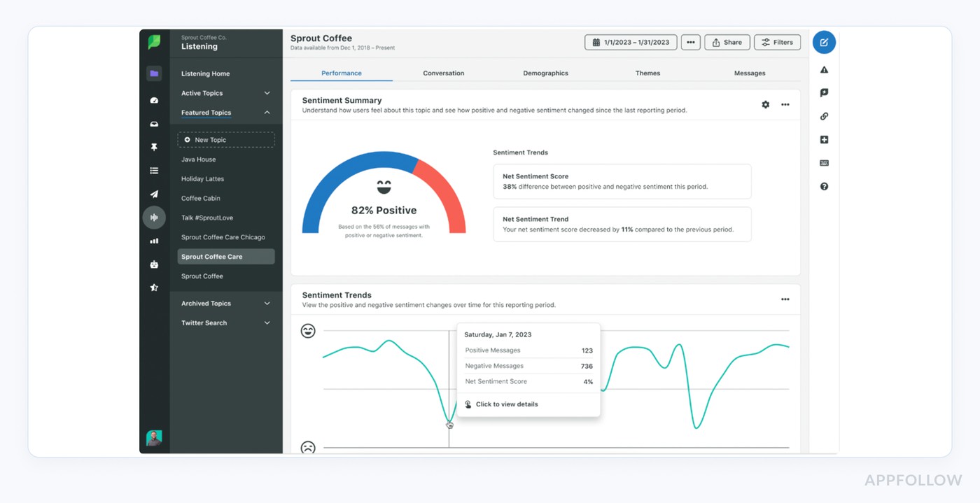This screenshot has height=503, width=980.
Task: Switch to the Messages tab
Action: click(750, 73)
